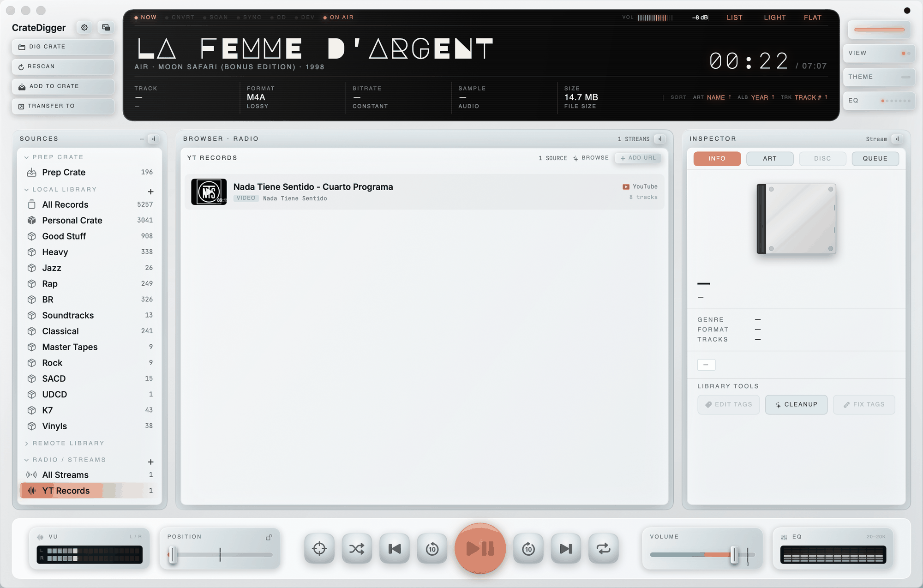Collapse the PREP CRATE section
This screenshot has height=588, width=923.
[26, 157]
